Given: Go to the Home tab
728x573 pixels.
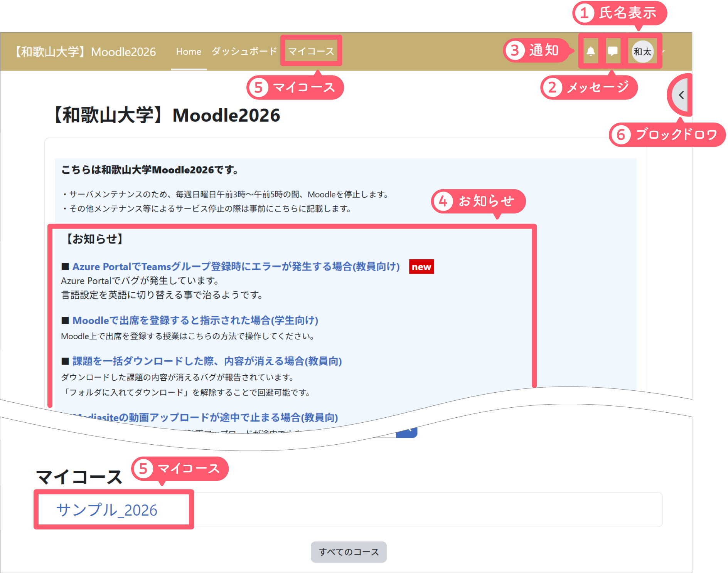Looking at the screenshot, I should tap(189, 52).
